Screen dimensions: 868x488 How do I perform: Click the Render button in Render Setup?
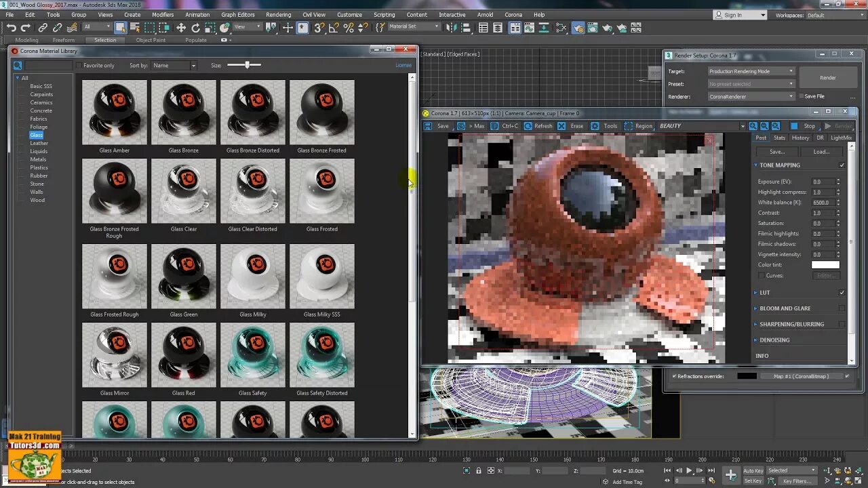coord(828,77)
